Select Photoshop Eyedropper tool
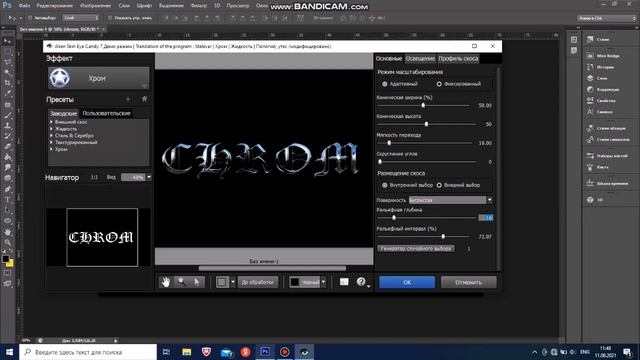640x360 pixels. [7, 94]
